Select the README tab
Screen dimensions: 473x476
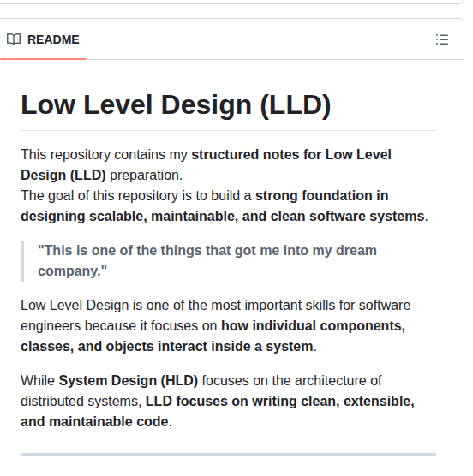point(43,39)
